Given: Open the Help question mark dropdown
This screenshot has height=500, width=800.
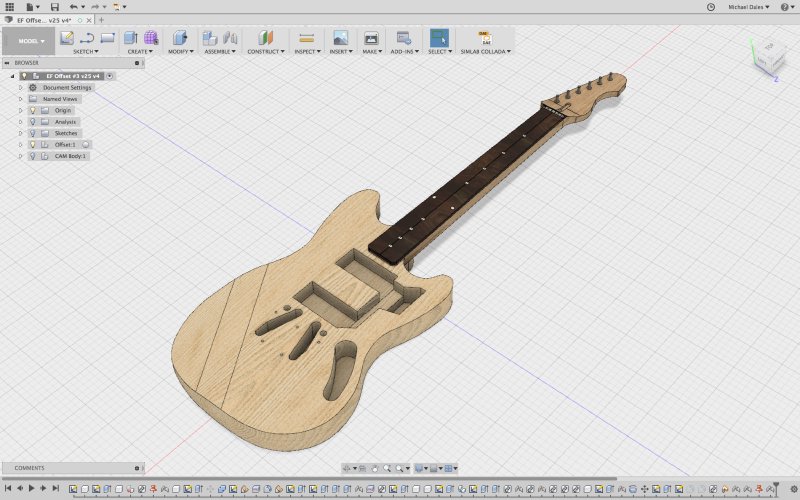Looking at the screenshot, I should pos(787,7).
